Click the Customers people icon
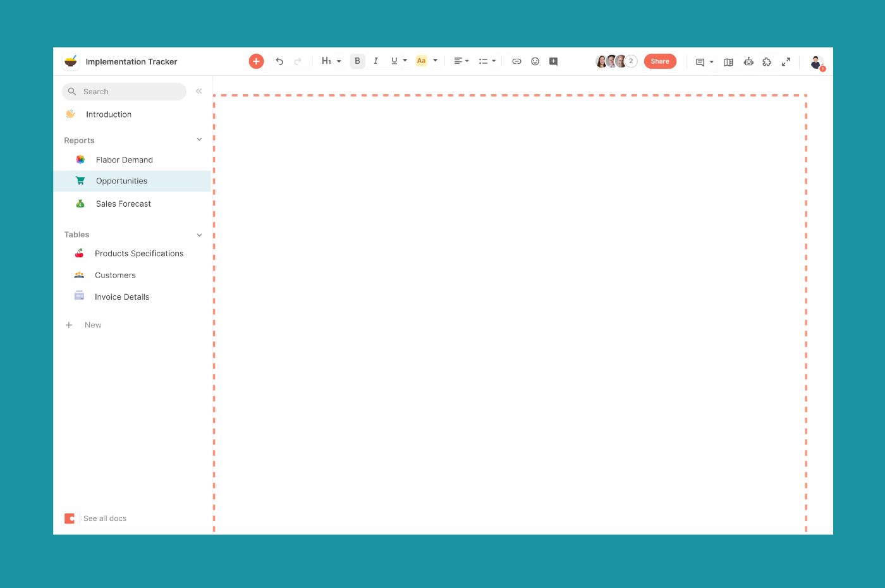The width and height of the screenshot is (885, 588). (79, 275)
